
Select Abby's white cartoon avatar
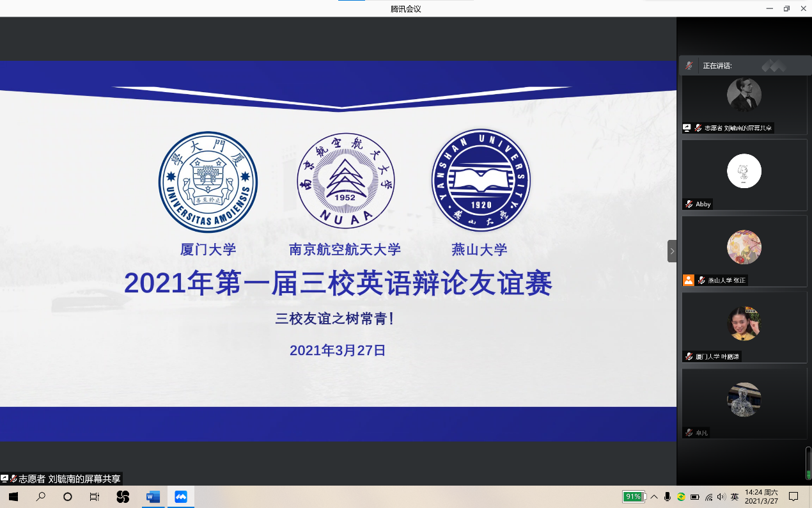pyautogui.click(x=744, y=171)
